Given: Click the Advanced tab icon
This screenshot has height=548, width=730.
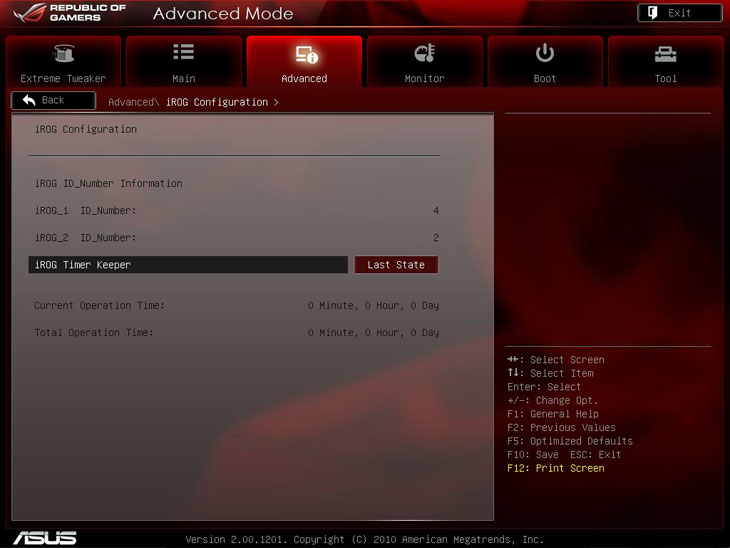Looking at the screenshot, I should (304, 54).
